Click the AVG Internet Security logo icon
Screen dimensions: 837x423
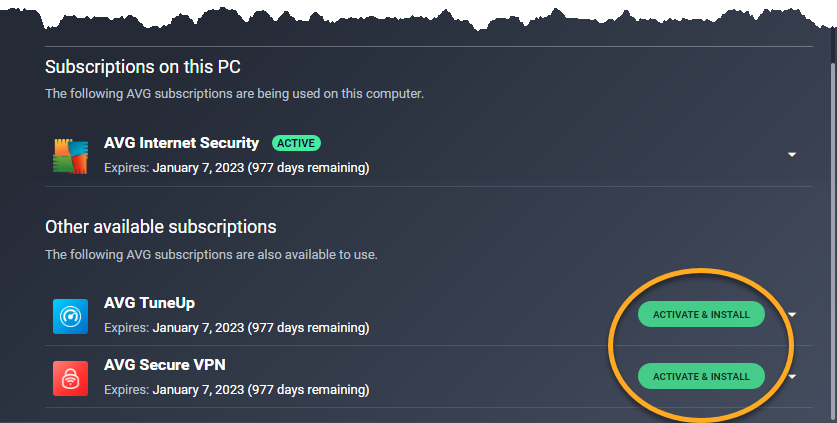point(70,156)
